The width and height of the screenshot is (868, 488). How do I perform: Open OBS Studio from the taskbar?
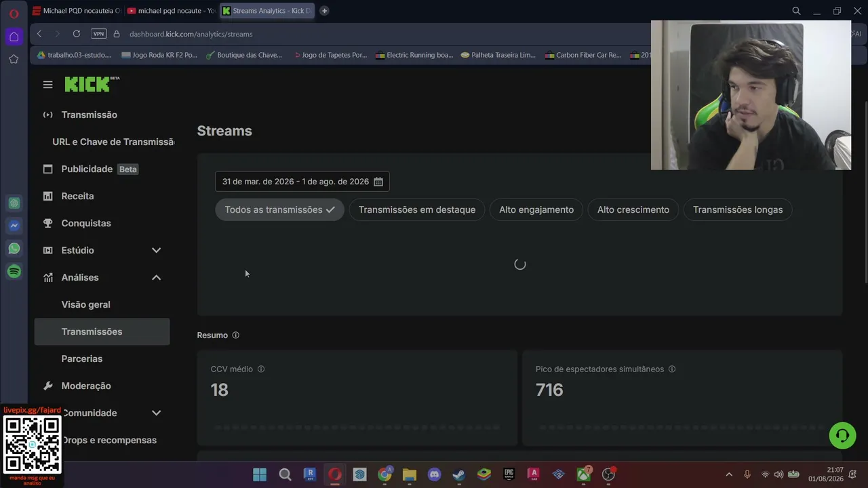tap(608, 474)
